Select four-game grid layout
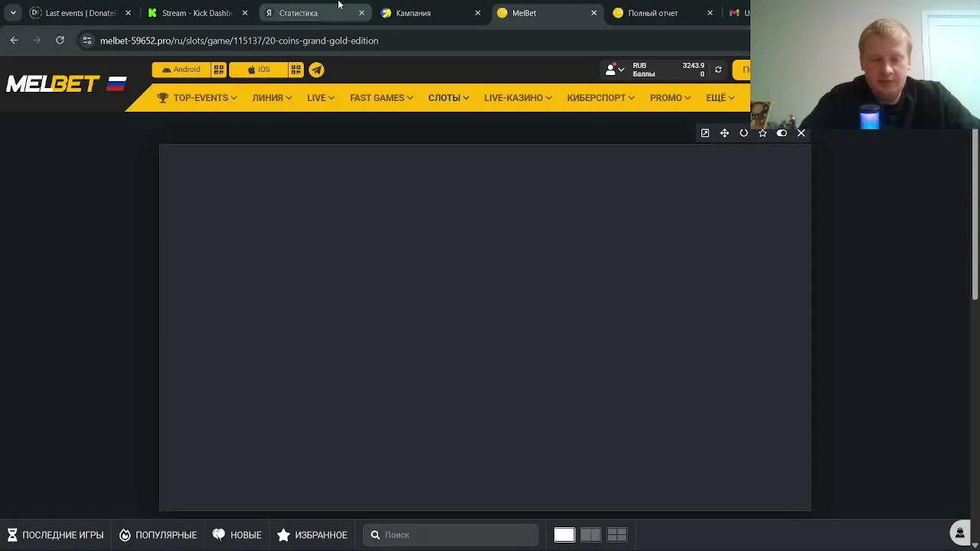Viewport: 980px width, 551px height. (x=617, y=535)
